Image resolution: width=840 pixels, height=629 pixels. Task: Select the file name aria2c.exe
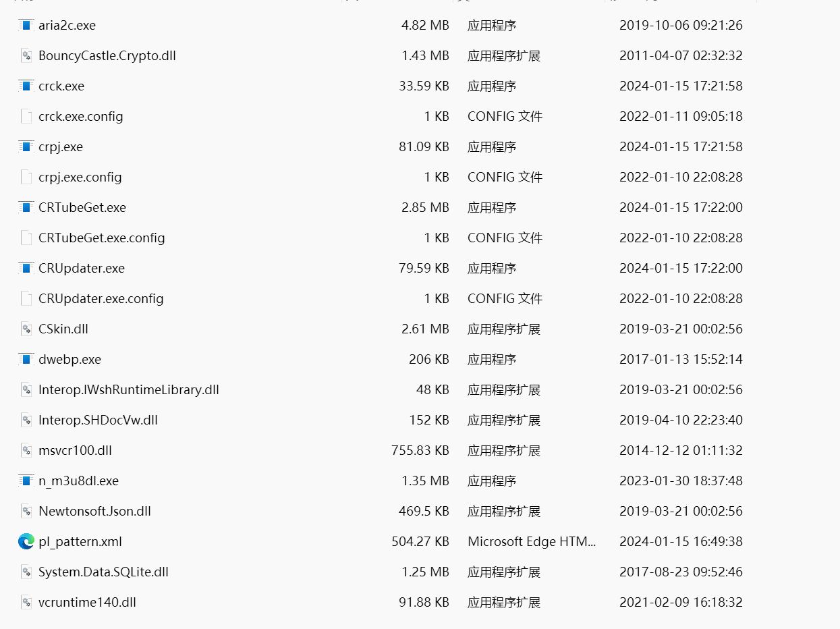click(x=67, y=26)
